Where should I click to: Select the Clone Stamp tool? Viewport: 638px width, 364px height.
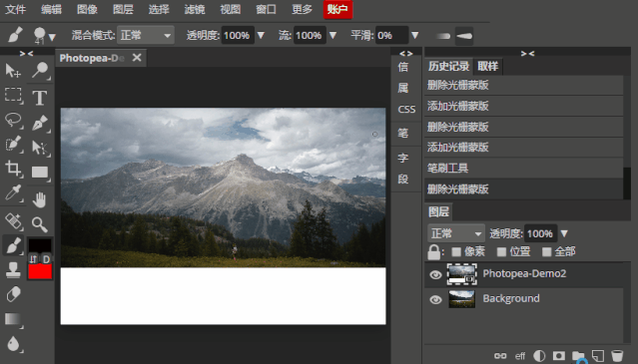(13, 269)
